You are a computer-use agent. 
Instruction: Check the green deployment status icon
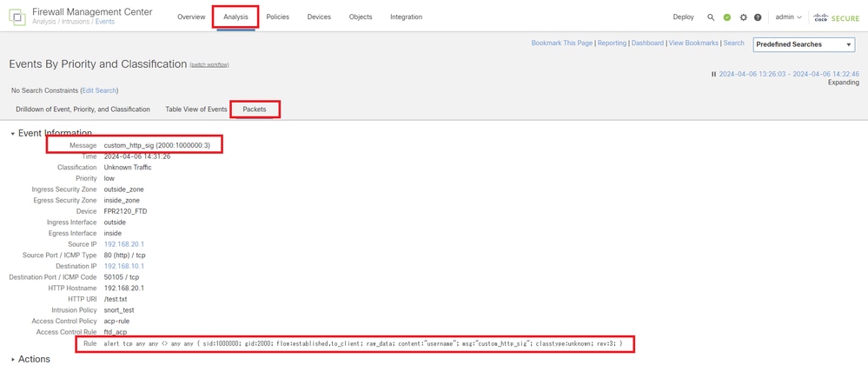point(727,17)
